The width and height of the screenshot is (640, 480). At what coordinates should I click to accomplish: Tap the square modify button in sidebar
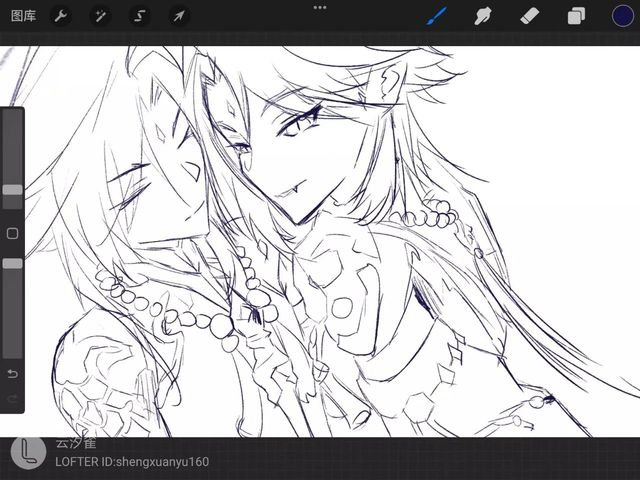13,233
